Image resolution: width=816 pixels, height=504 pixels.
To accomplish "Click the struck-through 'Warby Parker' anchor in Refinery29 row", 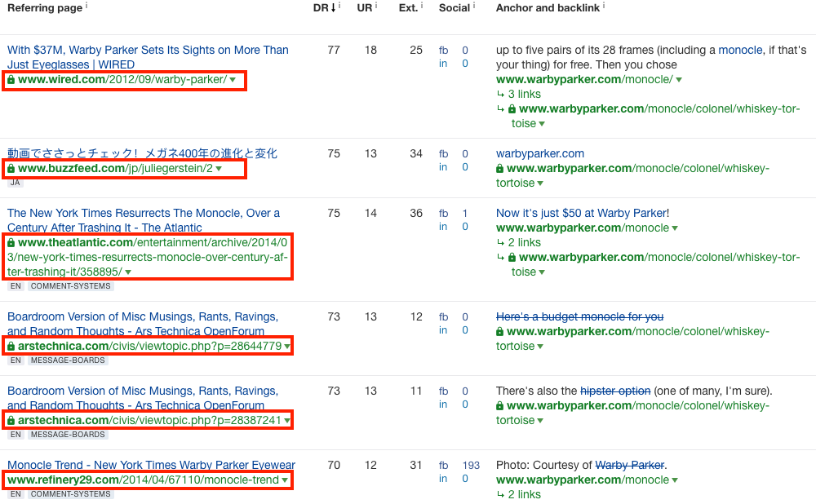I will [x=630, y=465].
